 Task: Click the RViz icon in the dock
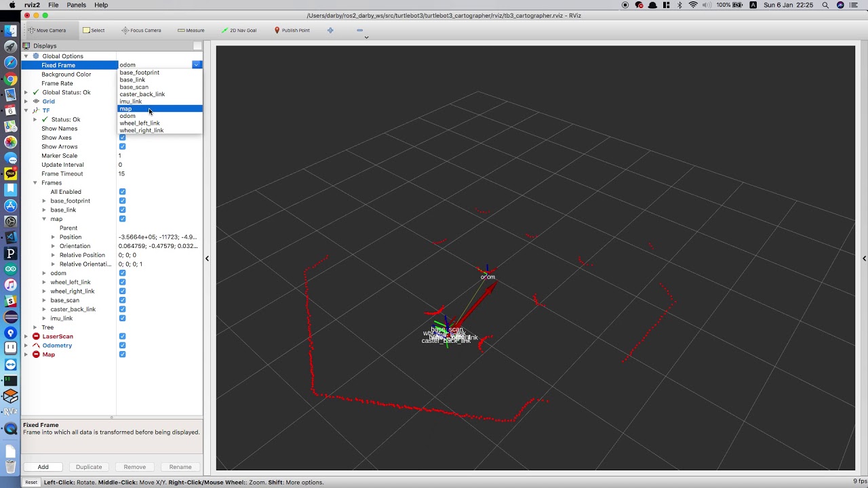[10, 412]
